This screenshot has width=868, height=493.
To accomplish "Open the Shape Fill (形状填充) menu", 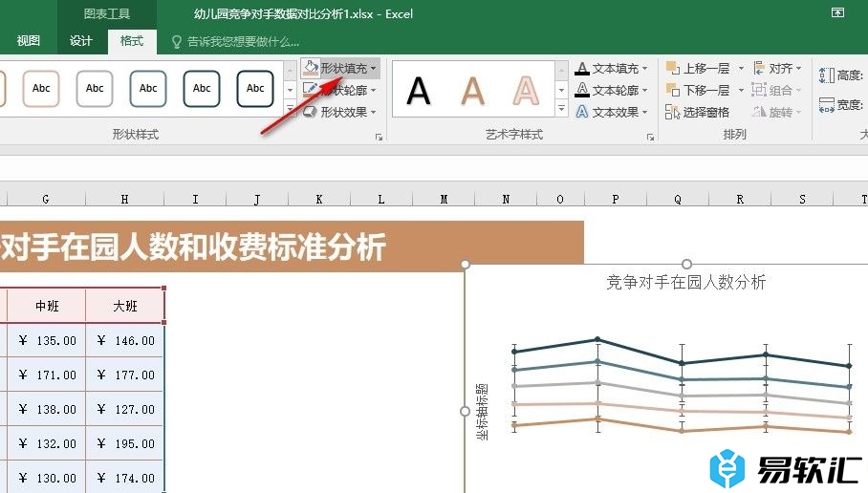I will tap(340, 68).
